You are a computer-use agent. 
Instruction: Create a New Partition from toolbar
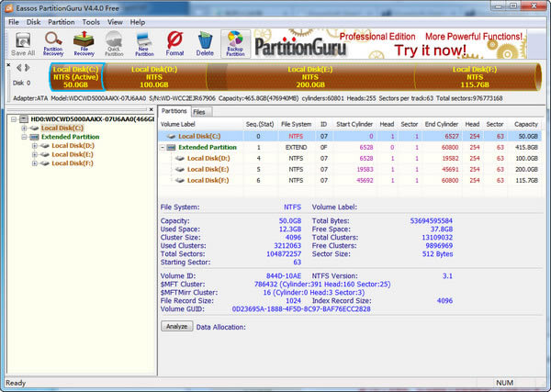point(144,44)
